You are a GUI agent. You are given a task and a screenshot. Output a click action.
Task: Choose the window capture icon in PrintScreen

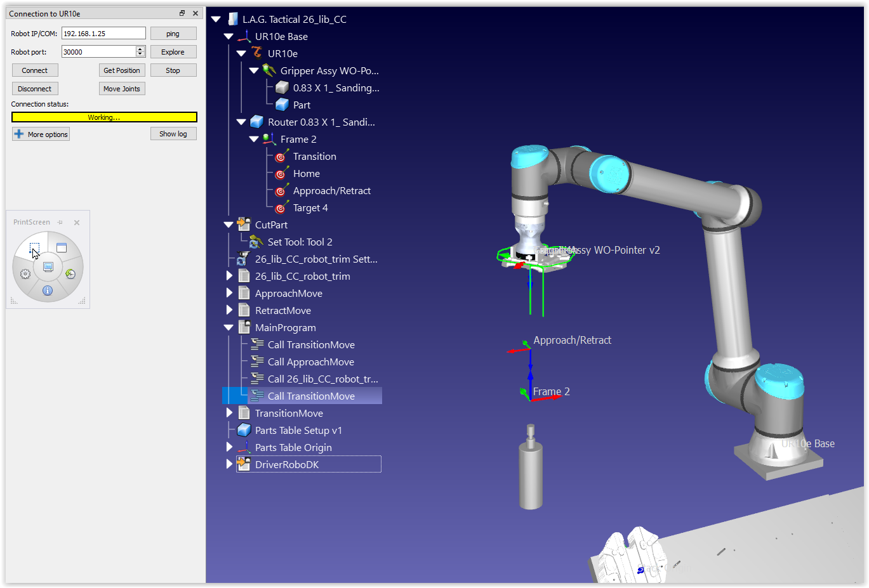[x=62, y=248]
